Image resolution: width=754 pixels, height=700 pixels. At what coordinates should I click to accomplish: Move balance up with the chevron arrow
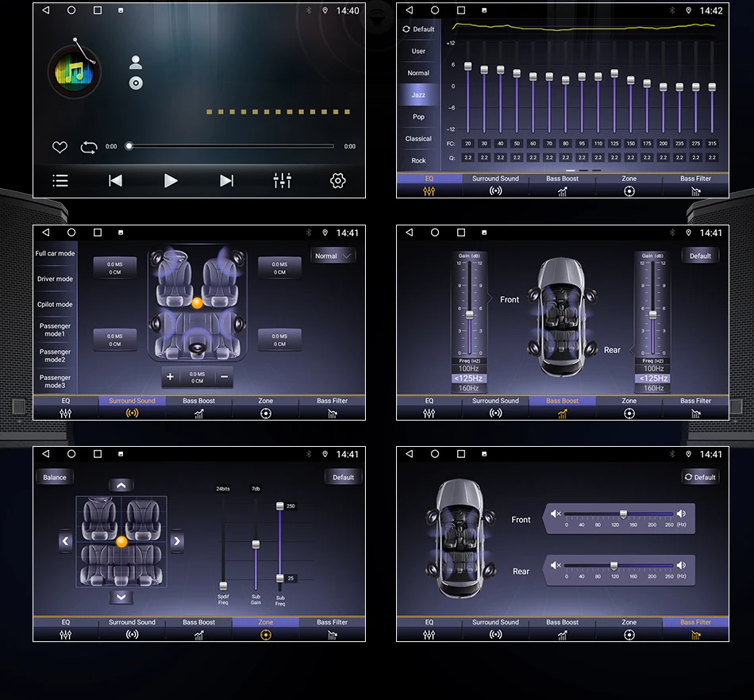[121, 486]
